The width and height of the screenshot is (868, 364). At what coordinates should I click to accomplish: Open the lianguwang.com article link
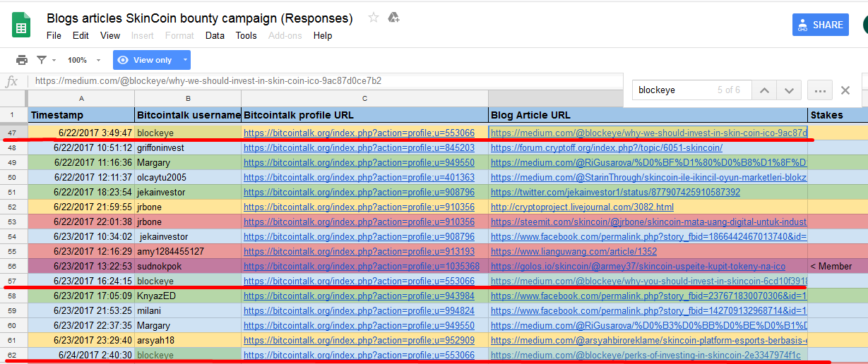coord(573,251)
